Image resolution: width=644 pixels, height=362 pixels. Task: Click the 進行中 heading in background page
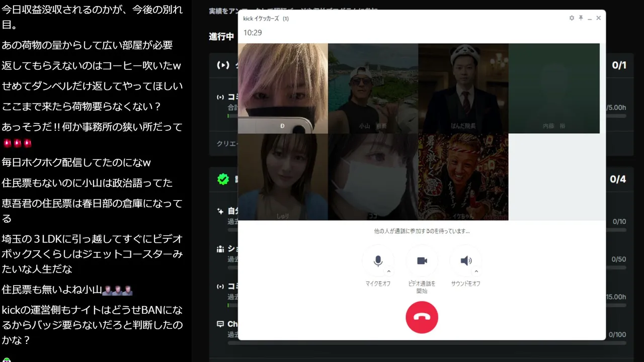(x=221, y=37)
